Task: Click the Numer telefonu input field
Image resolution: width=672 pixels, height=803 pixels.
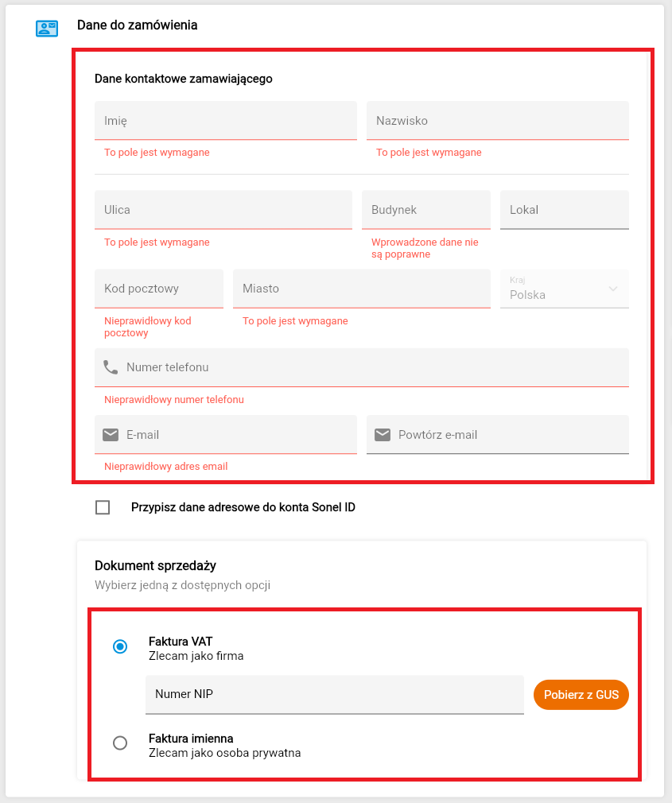Action: click(374, 367)
